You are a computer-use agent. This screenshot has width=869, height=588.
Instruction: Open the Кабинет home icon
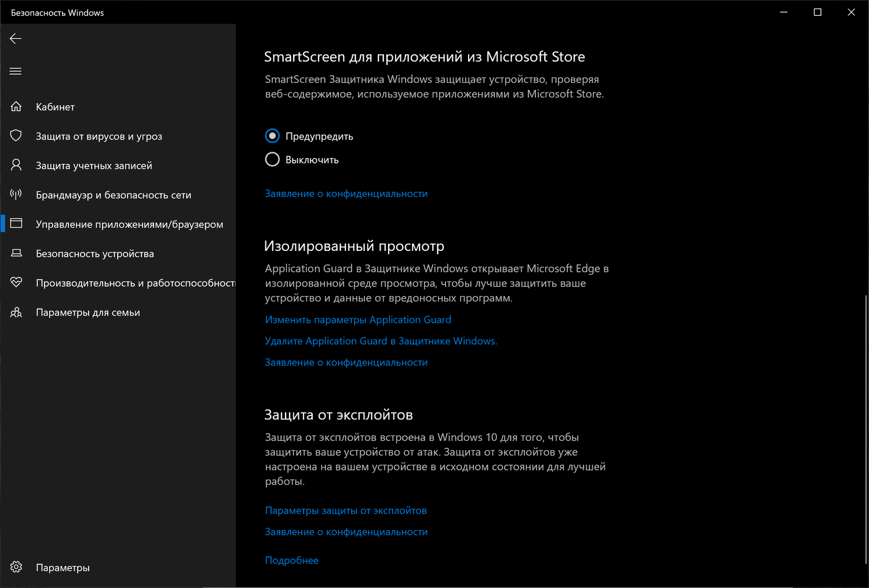tap(16, 107)
